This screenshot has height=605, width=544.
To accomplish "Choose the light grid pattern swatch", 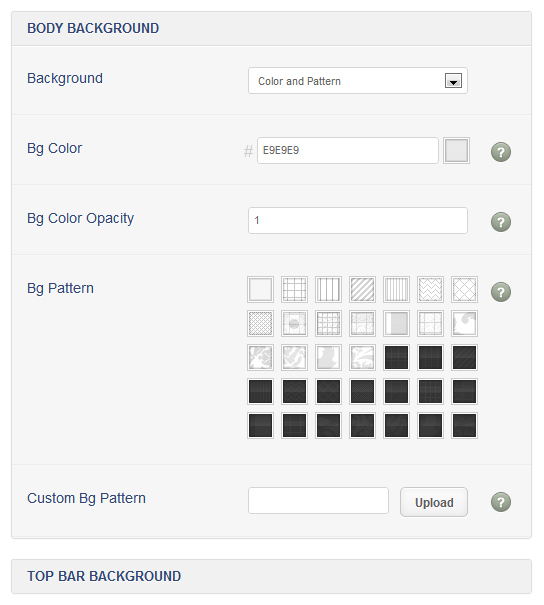I will point(294,289).
